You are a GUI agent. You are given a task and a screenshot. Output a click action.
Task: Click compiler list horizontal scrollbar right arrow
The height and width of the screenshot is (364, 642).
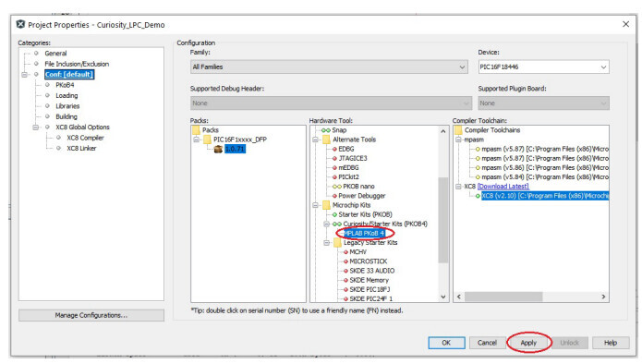coord(603,297)
